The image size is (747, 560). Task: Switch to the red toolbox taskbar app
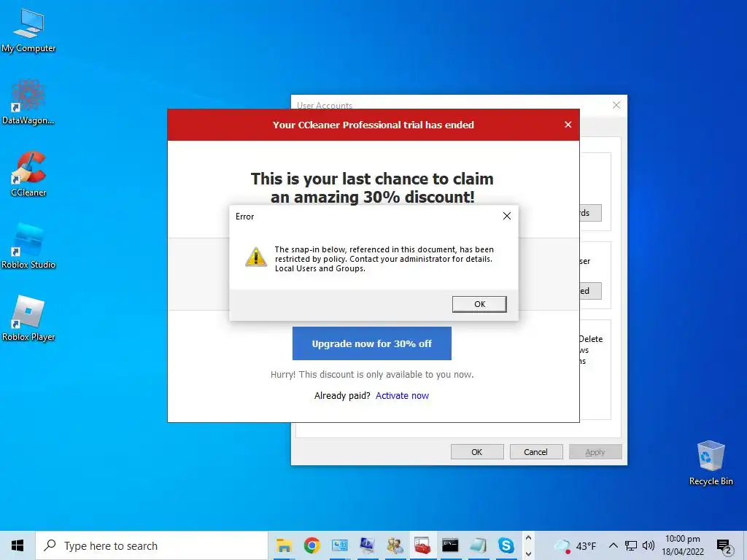422,545
